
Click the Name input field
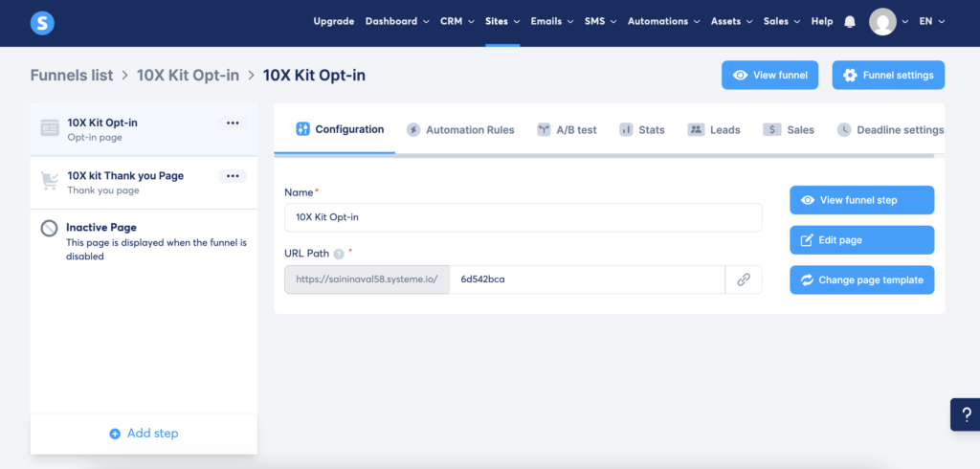tap(523, 217)
